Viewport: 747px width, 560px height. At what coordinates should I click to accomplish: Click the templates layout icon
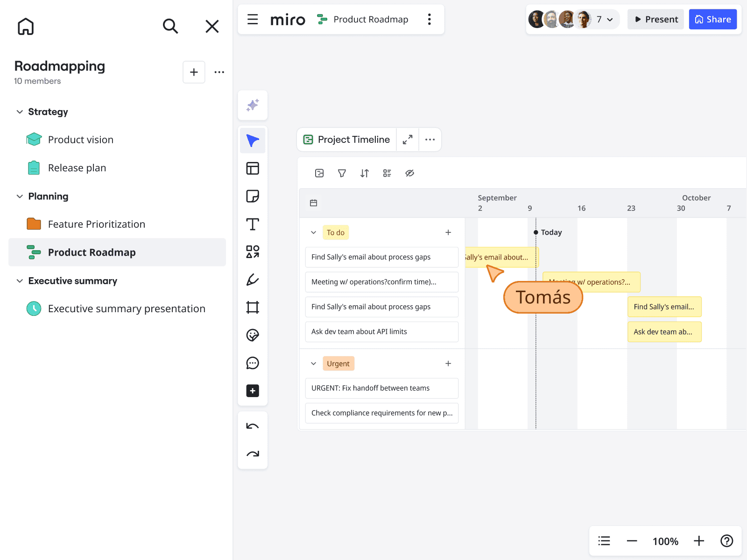pyautogui.click(x=253, y=168)
